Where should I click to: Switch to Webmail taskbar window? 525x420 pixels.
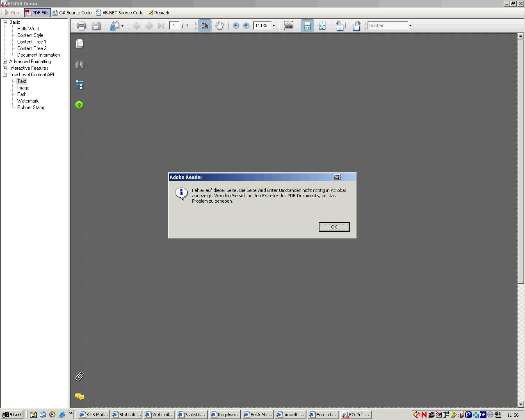(159, 415)
